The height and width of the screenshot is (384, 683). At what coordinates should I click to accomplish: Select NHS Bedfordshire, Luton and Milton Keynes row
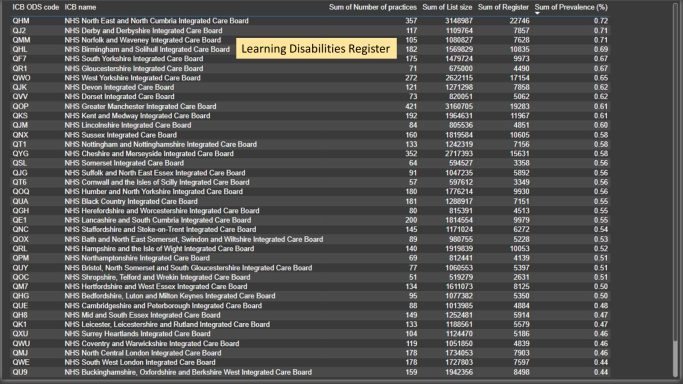170,296
